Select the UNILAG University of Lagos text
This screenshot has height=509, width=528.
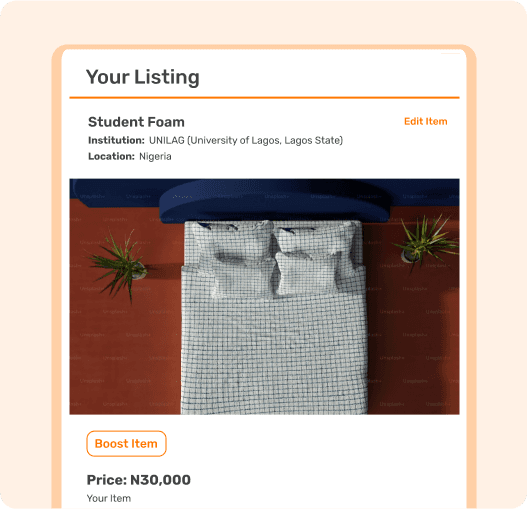[246, 140]
